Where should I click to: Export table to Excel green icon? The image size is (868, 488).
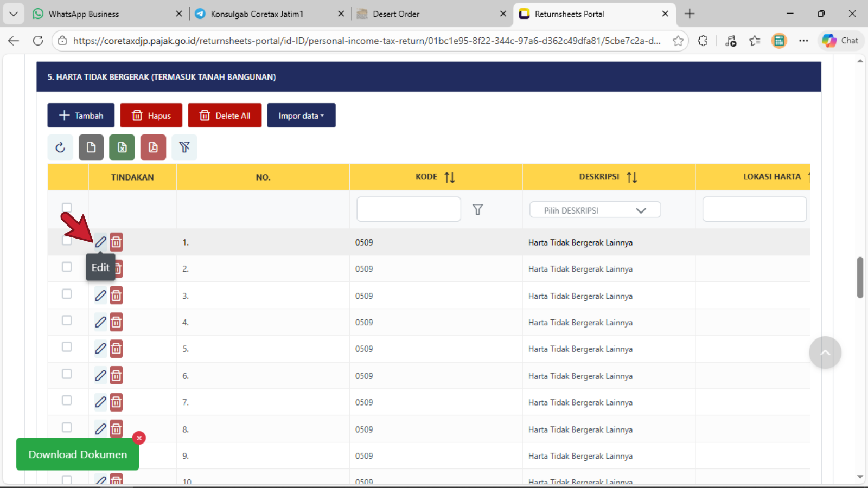click(122, 147)
